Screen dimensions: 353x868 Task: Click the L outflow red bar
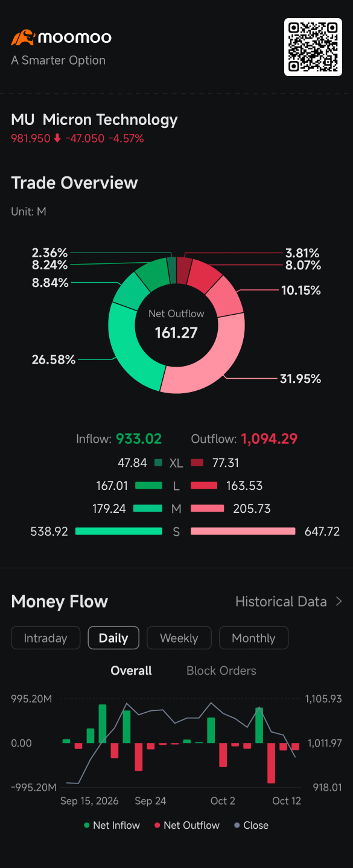click(204, 486)
